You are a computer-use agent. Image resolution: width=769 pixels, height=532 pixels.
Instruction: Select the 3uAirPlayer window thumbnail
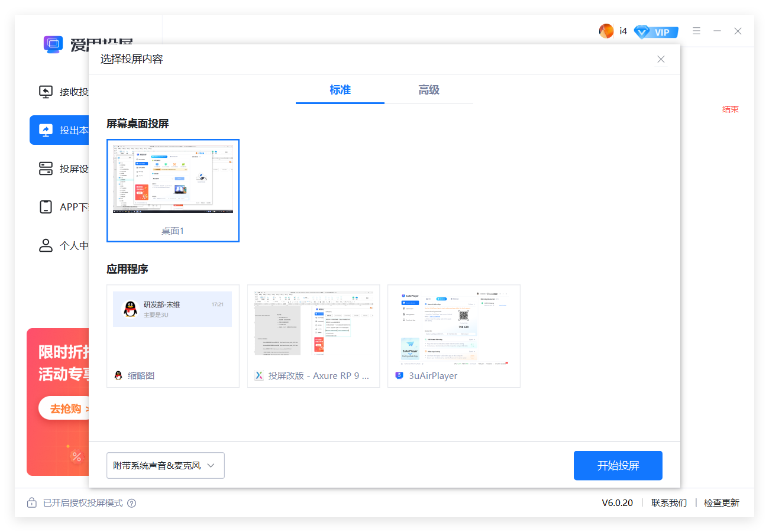pyautogui.click(x=453, y=336)
